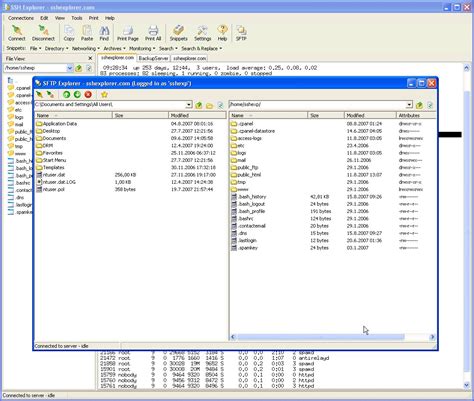Open the Directory snippets dropdown

[x=56, y=49]
